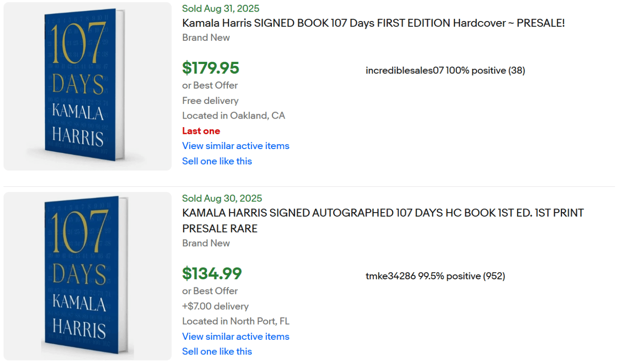This screenshot has width=644, height=363.
Task: Click "+$7.00 delivery" text on the bottom listing
Action: (x=215, y=306)
